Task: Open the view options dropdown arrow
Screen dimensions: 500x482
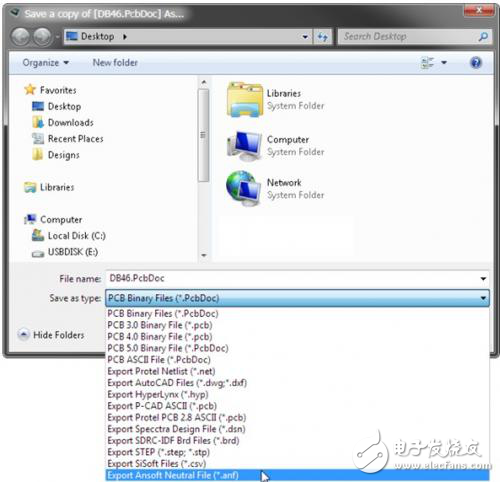Action: [444, 63]
